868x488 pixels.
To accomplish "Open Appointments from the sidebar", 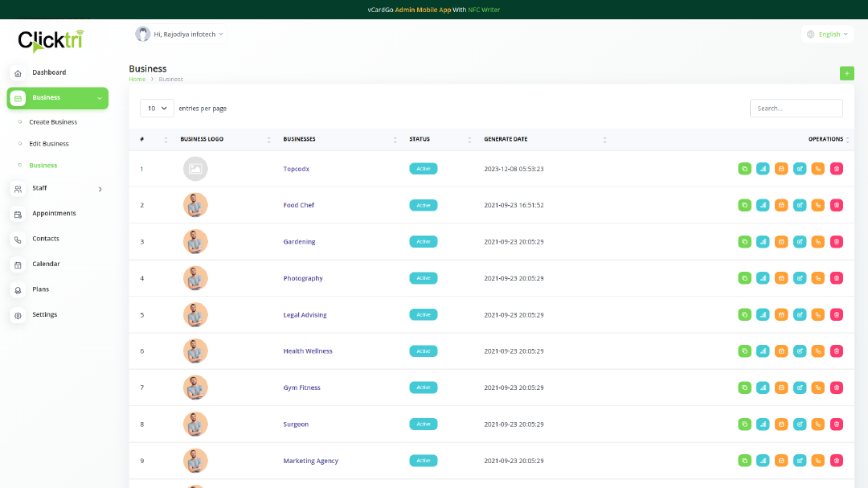I will (54, 214).
